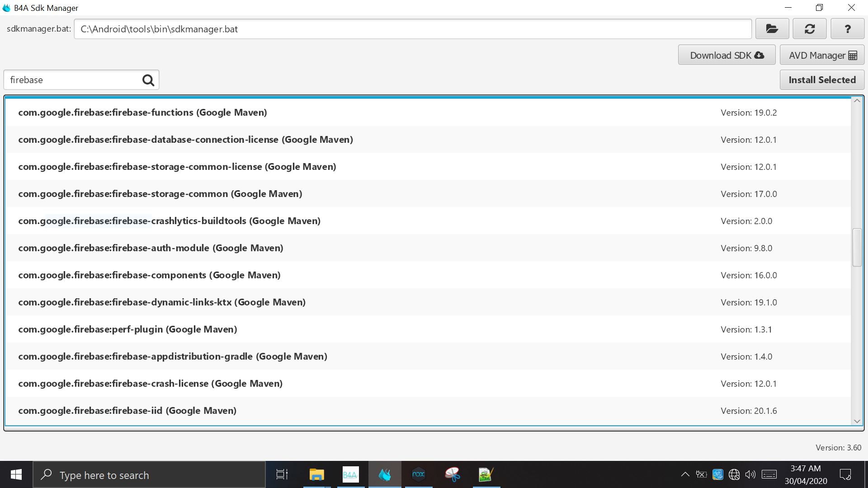
Task: Click the Download SDK button
Action: 726,55
